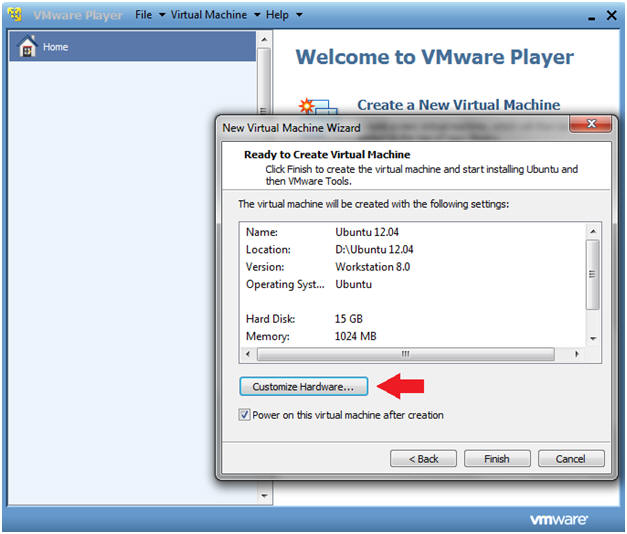Expand the Virtual Machine dropdown arrow

pos(257,15)
